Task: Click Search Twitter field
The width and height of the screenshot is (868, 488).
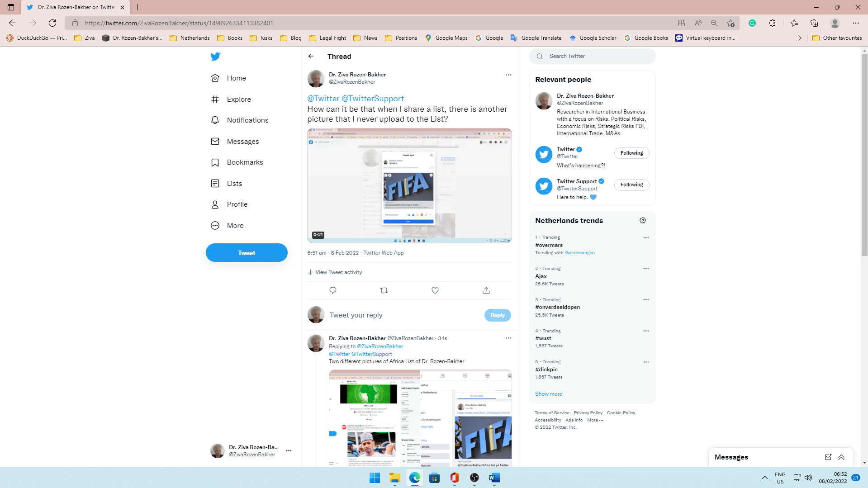Action: [x=593, y=56]
